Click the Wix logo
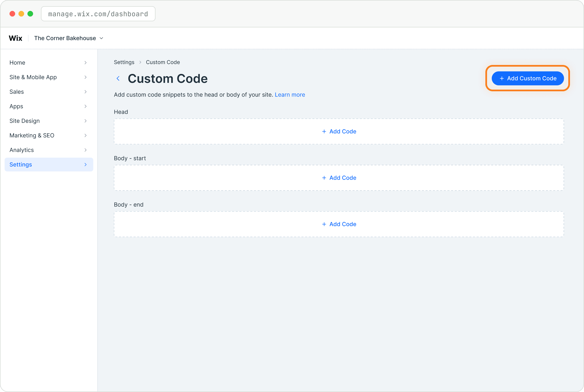The height and width of the screenshot is (392, 584). click(x=15, y=38)
